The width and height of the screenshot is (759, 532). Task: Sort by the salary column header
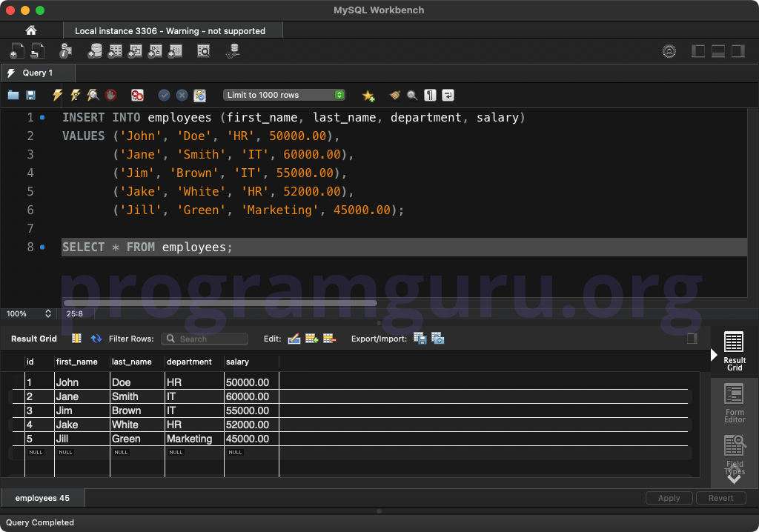pyautogui.click(x=251, y=362)
